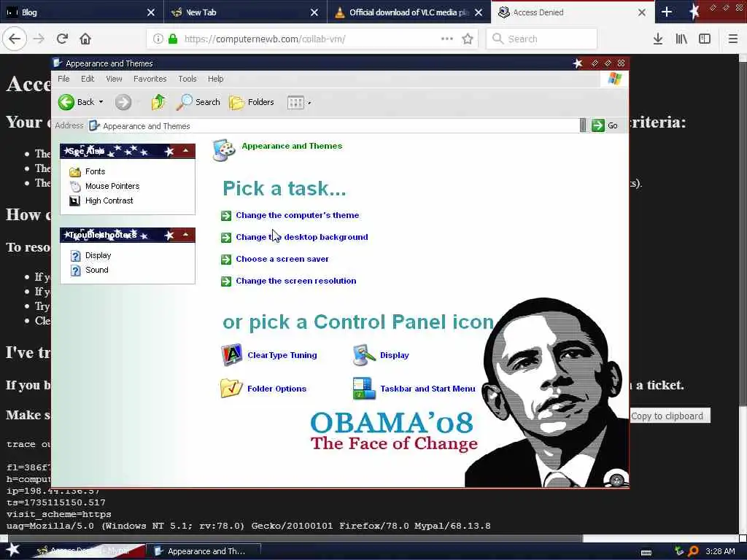Open the File menu

tap(63, 79)
